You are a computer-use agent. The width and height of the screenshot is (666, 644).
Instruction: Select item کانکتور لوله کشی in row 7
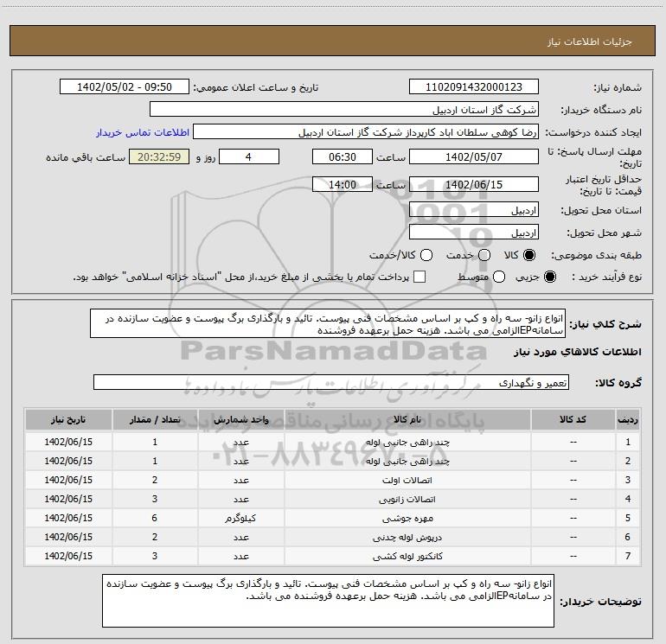(x=407, y=556)
